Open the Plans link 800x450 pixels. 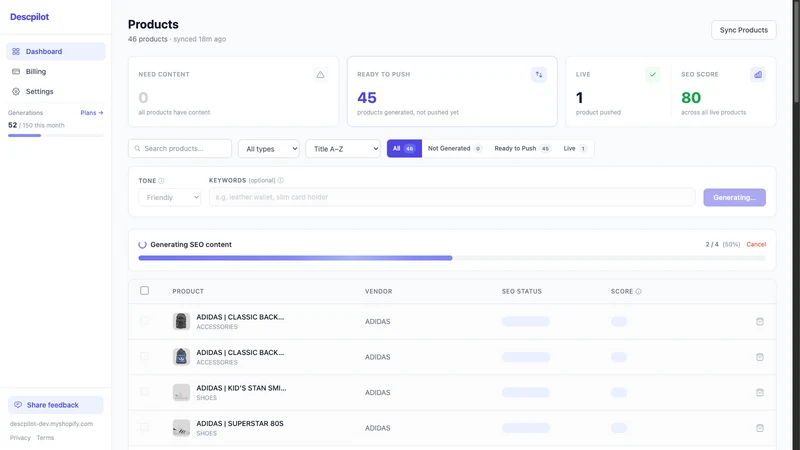pos(92,113)
